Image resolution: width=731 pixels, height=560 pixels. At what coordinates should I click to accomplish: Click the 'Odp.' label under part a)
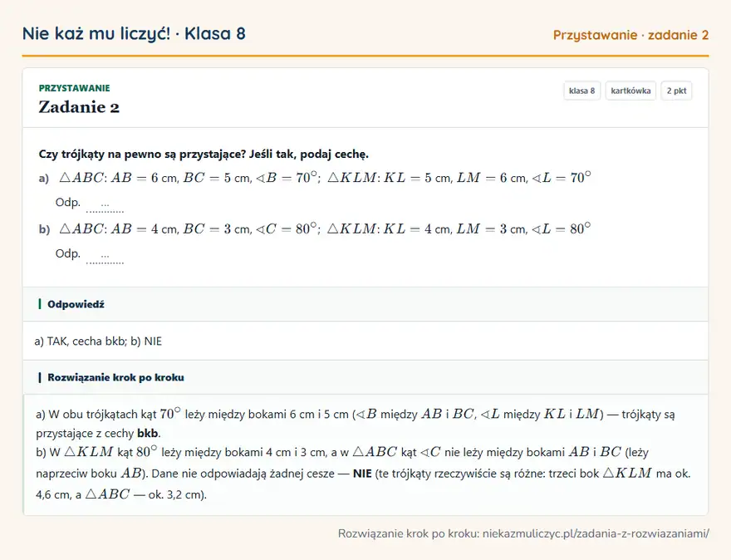point(68,203)
